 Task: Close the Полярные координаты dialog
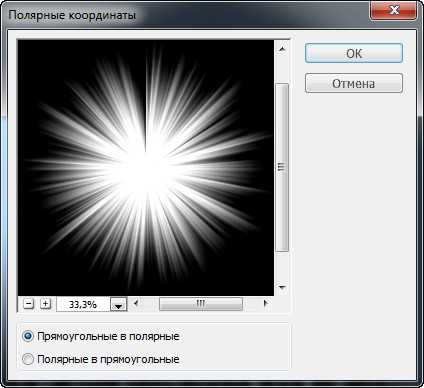[393, 10]
